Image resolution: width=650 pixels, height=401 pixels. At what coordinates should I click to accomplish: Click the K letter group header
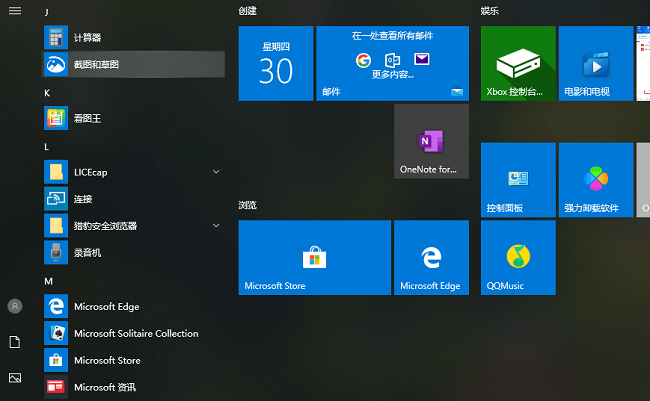tap(47, 93)
